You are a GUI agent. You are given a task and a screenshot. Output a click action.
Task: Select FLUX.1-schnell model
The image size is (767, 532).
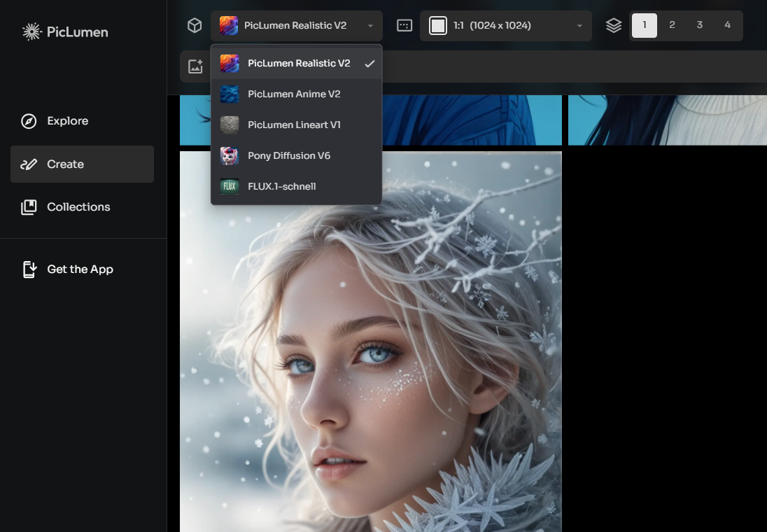[x=297, y=186]
